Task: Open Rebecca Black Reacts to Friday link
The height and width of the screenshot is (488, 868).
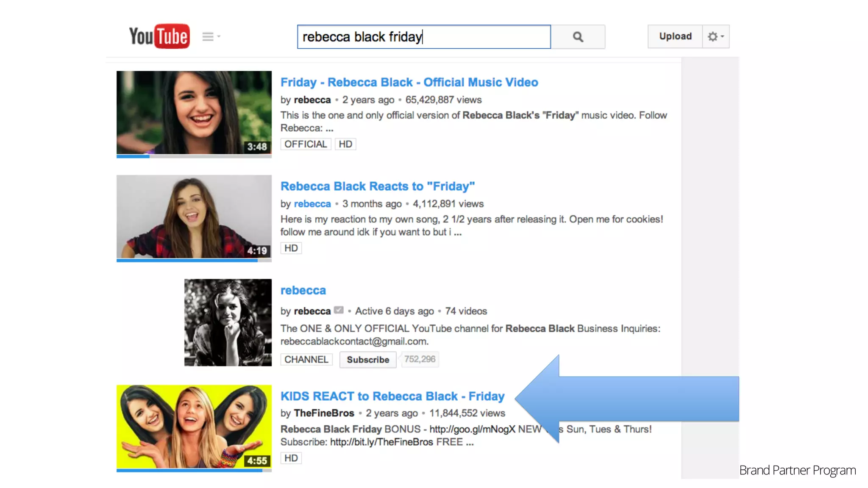Action: coord(377,186)
